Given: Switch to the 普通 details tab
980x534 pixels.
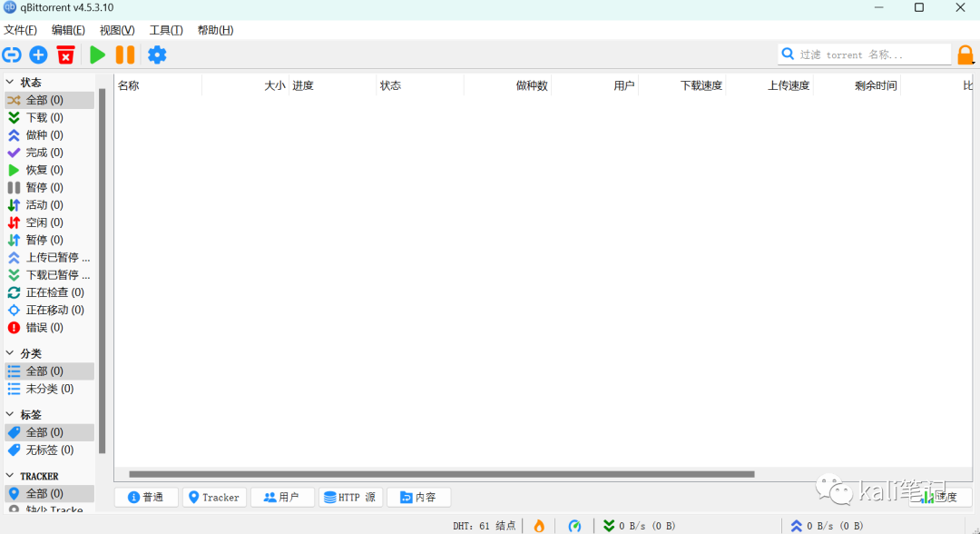Looking at the screenshot, I should tap(146, 497).
